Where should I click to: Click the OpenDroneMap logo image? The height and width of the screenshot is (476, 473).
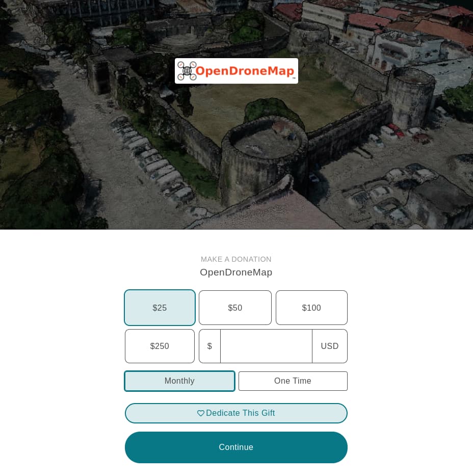[236, 71]
